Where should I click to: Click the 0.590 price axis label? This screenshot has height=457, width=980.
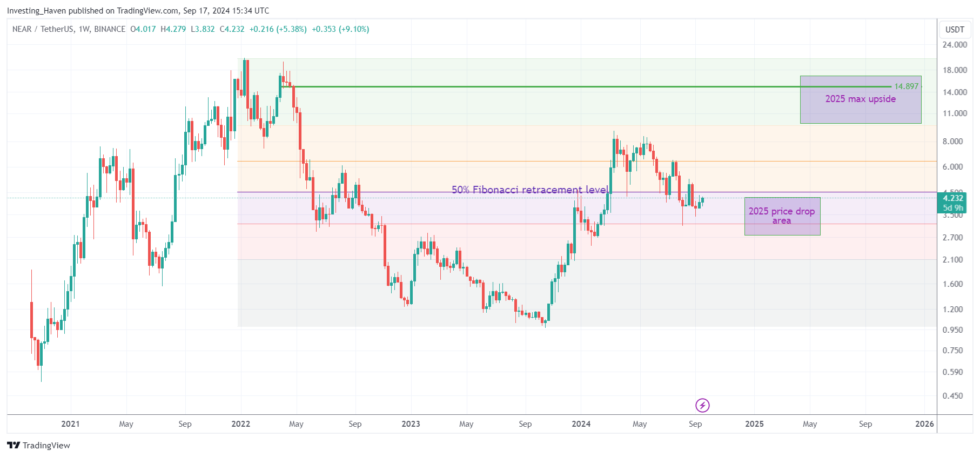coord(952,372)
